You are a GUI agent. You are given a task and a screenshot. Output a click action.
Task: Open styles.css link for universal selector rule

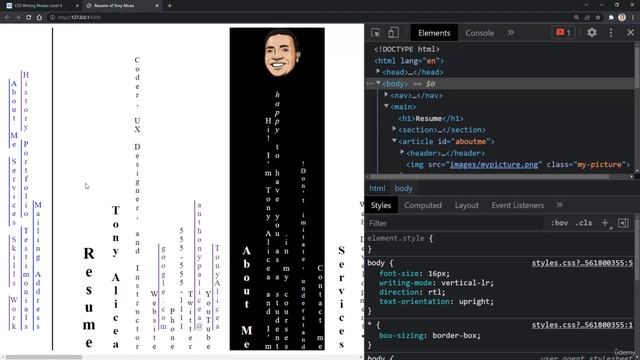tap(582, 325)
